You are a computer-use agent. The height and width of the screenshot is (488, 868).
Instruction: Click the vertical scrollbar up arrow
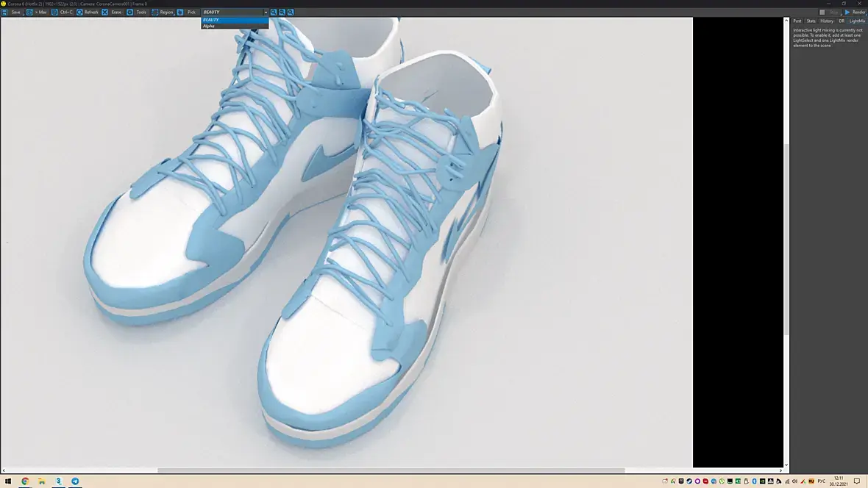[786, 21]
